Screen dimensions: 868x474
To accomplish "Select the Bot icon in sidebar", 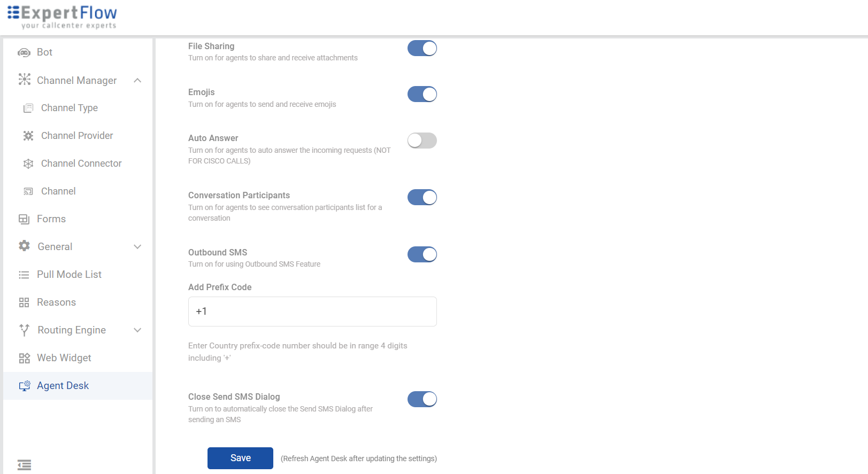I will [x=24, y=52].
